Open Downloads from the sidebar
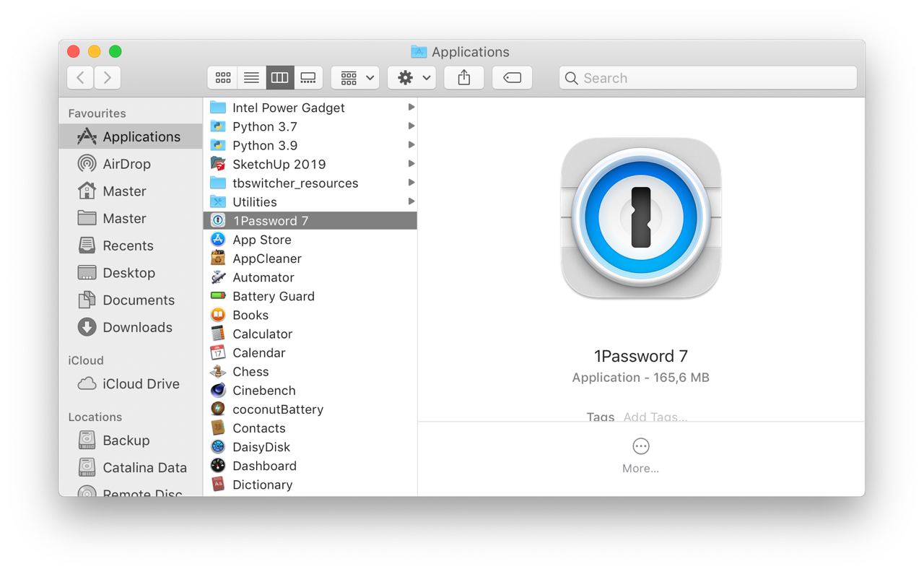This screenshot has height=574, width=924. (x=131, y=327)
